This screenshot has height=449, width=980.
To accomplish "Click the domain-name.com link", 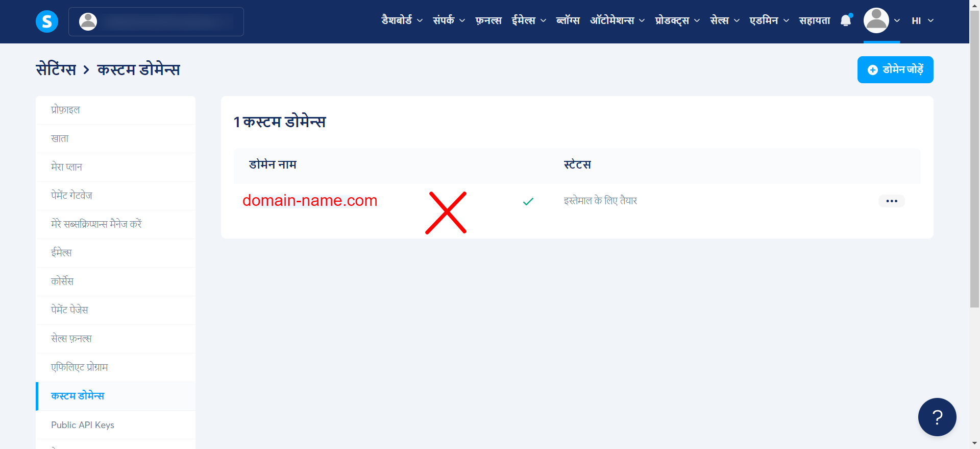I will 310,200.
